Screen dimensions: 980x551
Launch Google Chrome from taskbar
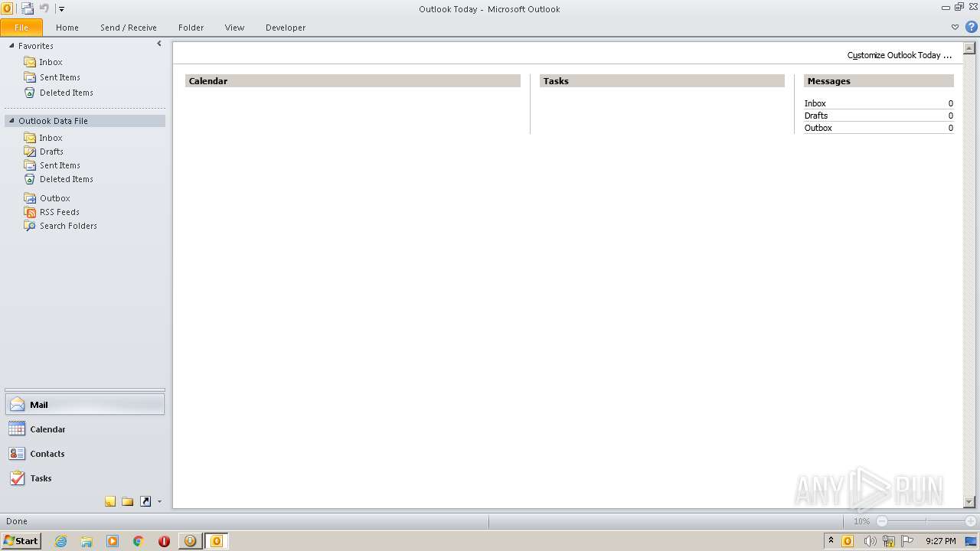pyautogui.click(x=139, y=541)
